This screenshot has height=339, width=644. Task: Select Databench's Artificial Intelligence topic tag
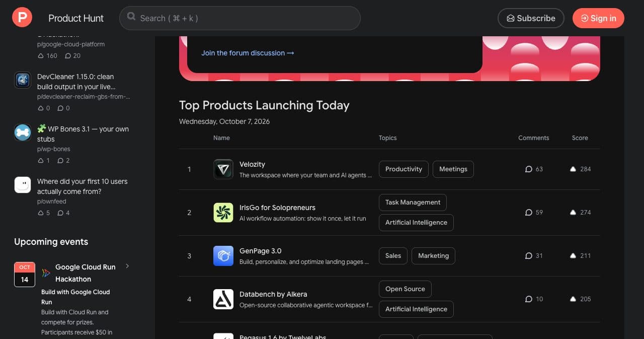click(416, 309)
